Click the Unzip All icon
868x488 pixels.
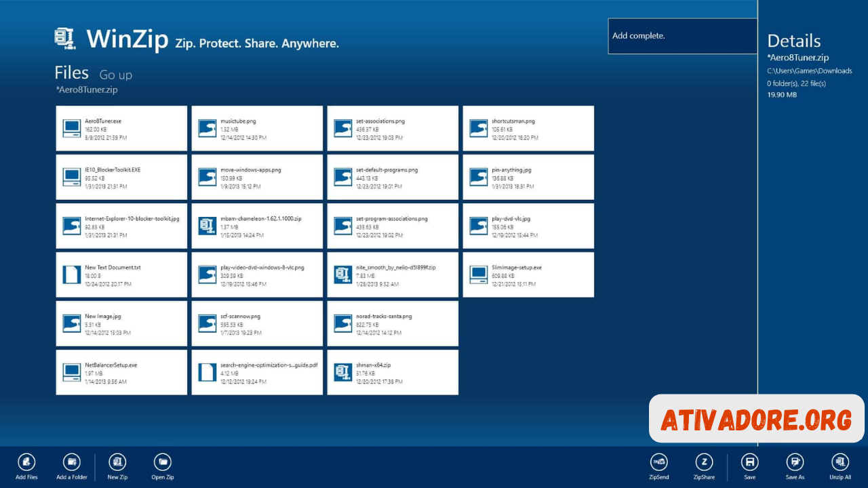coord(840,462)
